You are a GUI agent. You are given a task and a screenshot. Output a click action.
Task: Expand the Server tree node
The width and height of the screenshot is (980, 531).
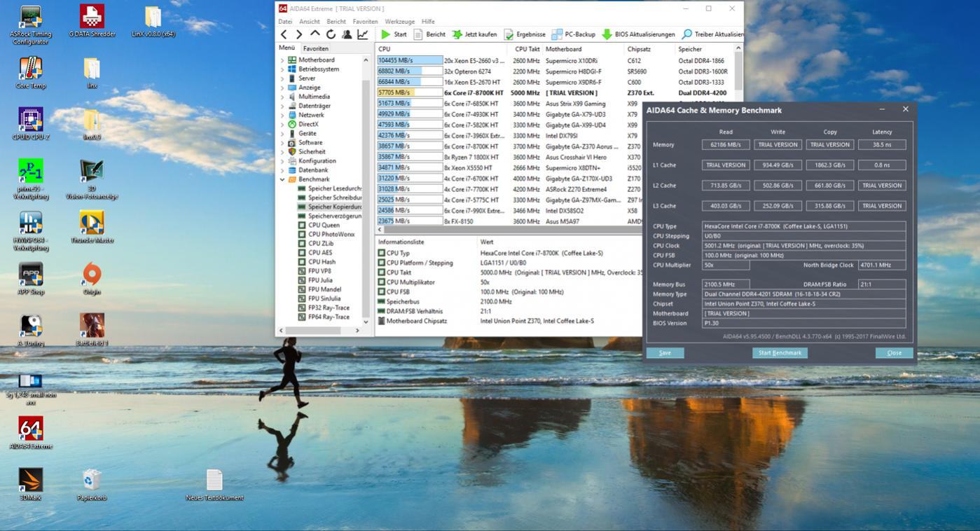point(282,78)
